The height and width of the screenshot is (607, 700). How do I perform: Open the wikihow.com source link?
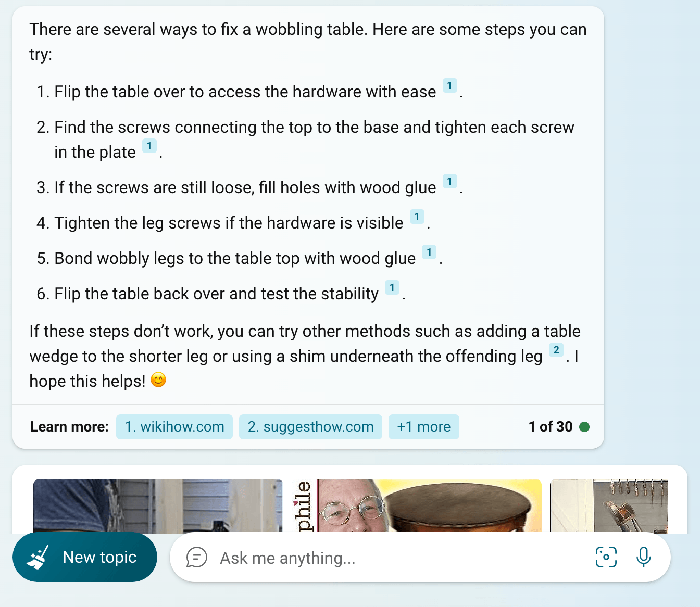coord(174,427)
